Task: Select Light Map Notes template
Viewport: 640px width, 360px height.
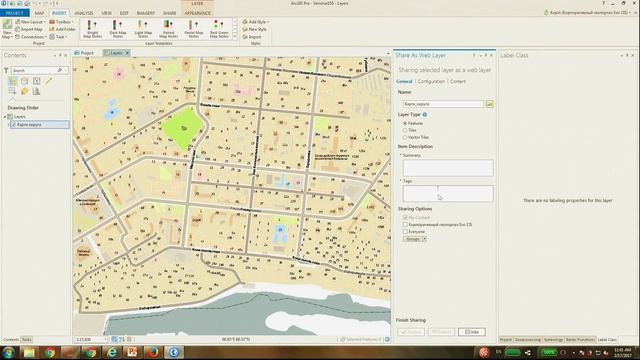Action: (x=143, y=29)
